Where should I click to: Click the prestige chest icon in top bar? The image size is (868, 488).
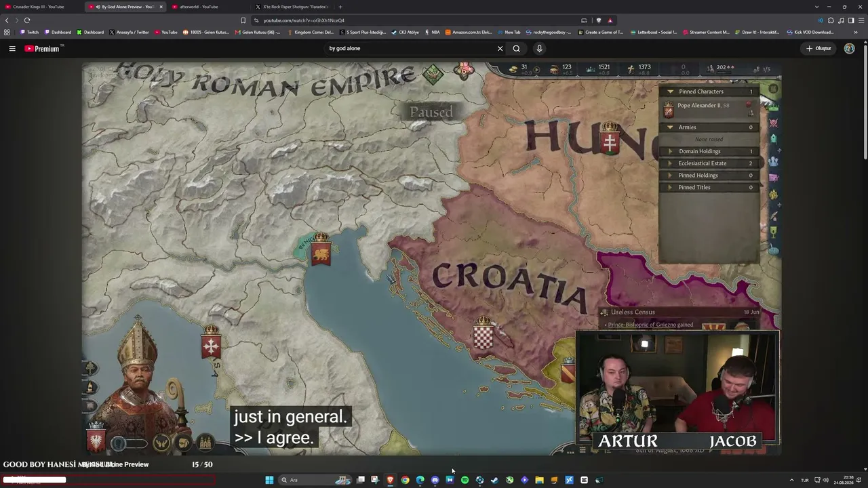click(x=554, y=68)
